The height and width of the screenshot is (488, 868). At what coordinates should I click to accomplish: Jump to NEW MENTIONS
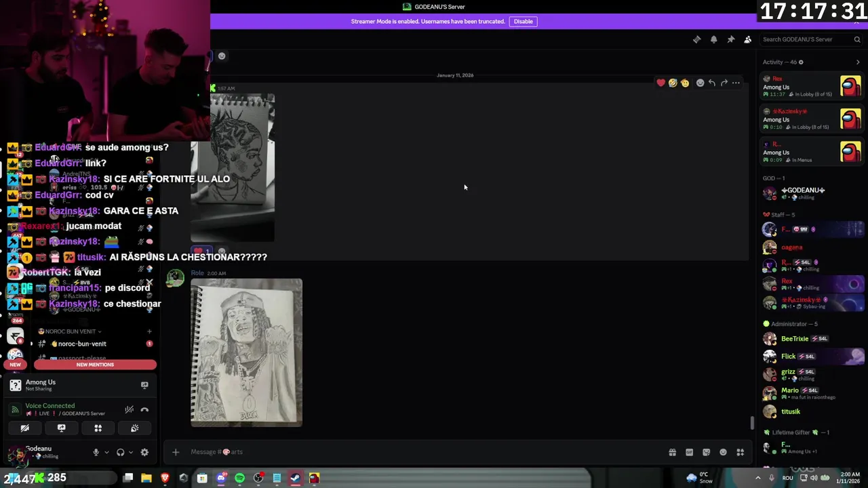pyautogui.click(x=95, y=365)
